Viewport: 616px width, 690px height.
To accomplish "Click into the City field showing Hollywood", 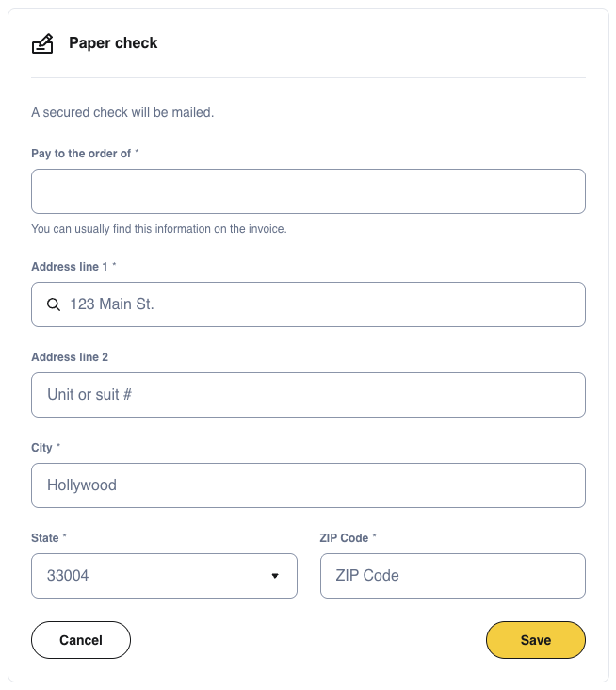I will 308,485.
